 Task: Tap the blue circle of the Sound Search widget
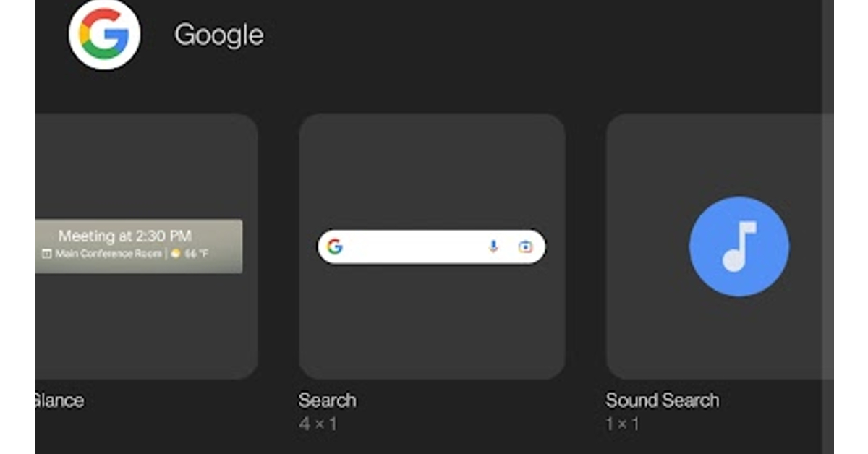739,247
